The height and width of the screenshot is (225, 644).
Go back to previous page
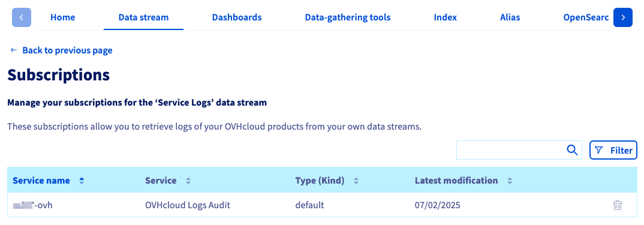61,50
